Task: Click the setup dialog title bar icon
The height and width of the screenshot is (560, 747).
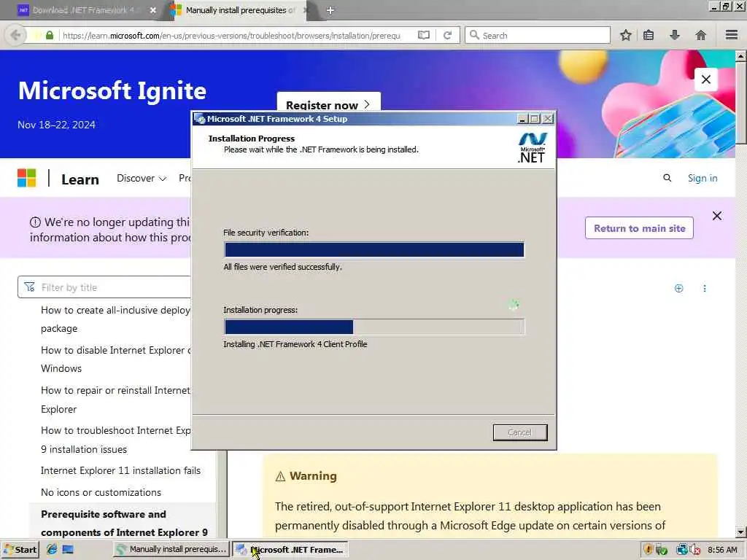Action: pyautogui.click(x=200, y=119)
